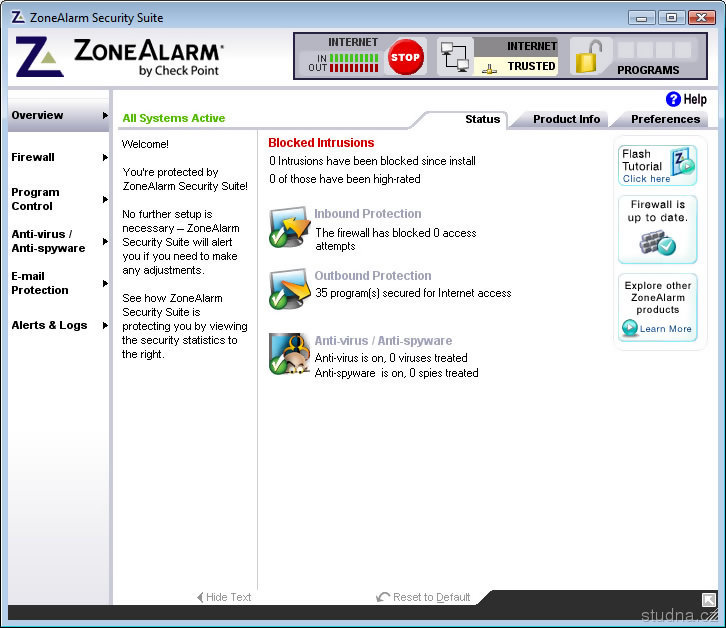Expand the Program Control arrow
726x628 pixels.
tap(105, 199)
